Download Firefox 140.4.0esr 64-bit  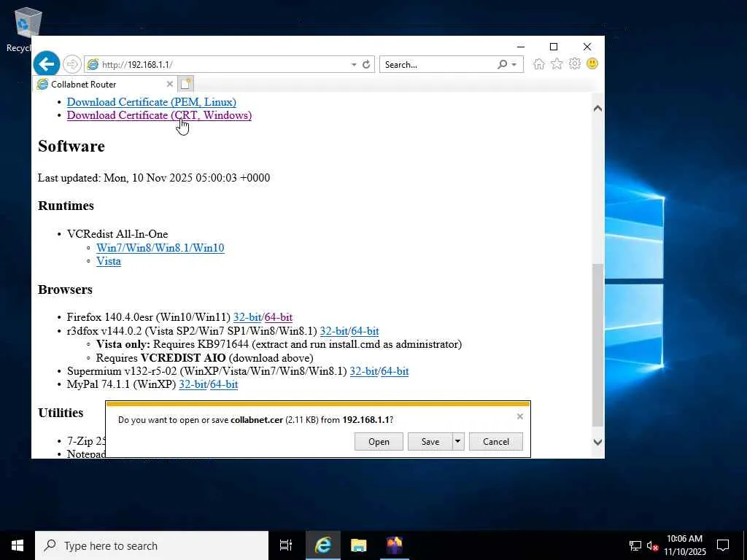coord(279,317)
